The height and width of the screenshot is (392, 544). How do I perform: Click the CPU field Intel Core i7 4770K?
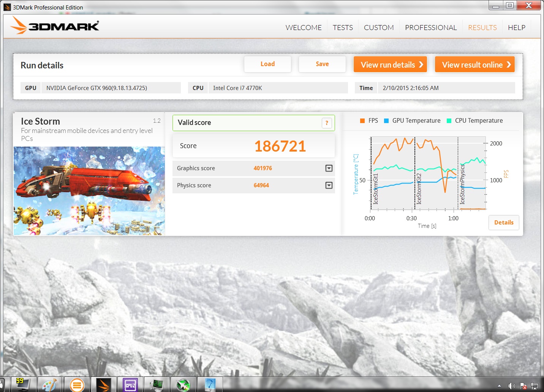[278, 88]
